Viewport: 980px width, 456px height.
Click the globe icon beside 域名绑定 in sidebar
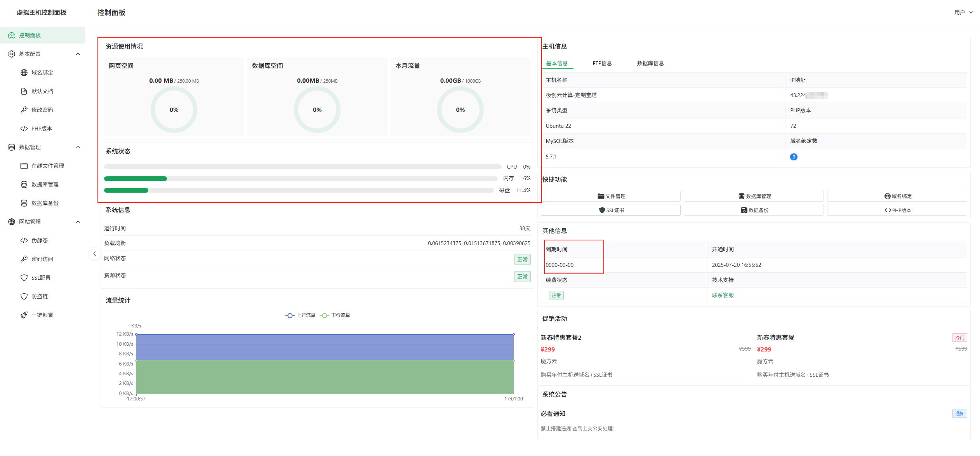click(x=24, y=73)
